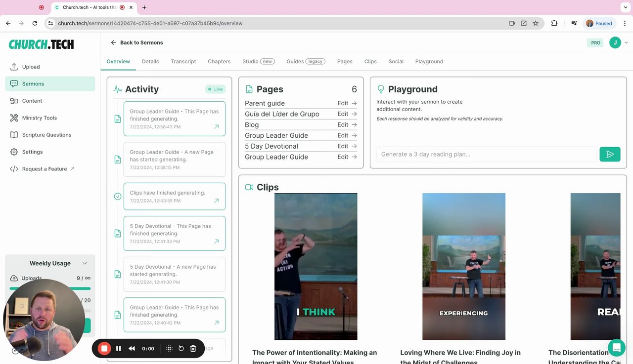
Task: Click the recording toolbar grip handle
Action: pos(169,348)
